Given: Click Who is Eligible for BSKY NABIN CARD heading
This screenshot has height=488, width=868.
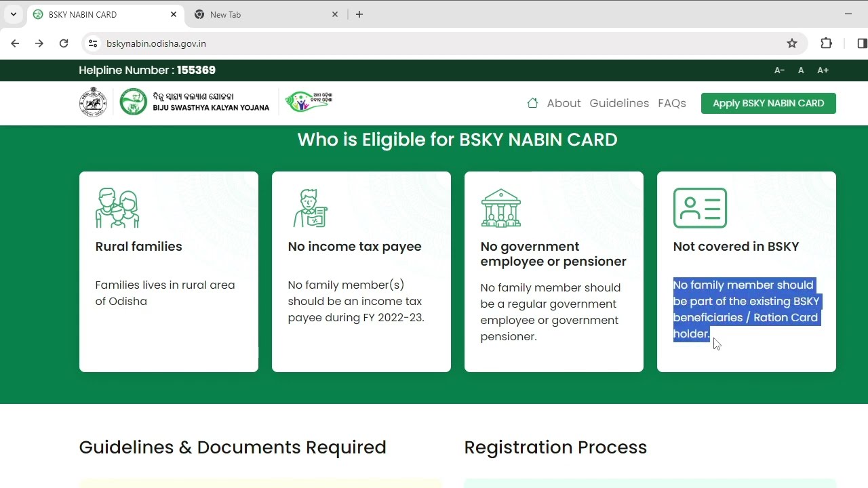Looking at the screenshot, I should pos(457,140).
